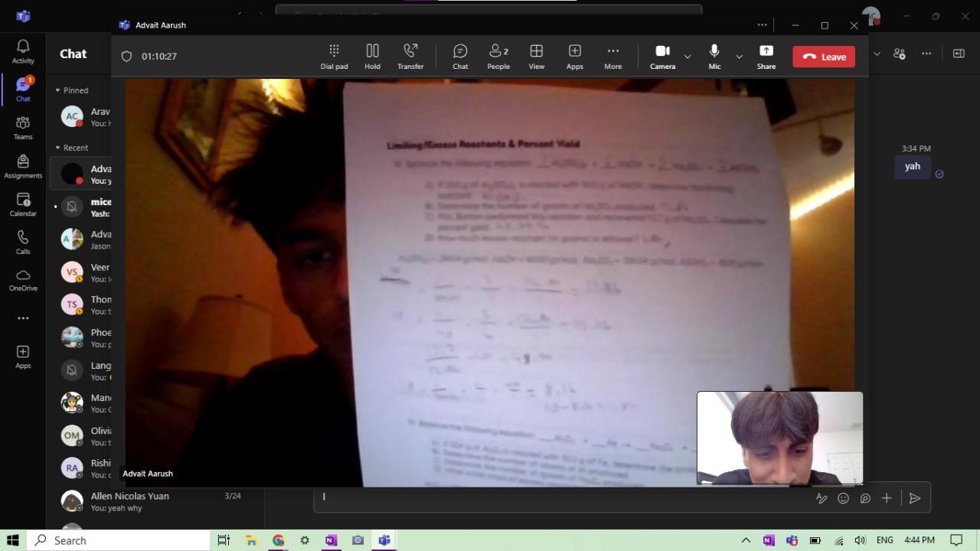The image size is (980, 551).
Task: Mute the Mic
Action: pyautogui.click(x=714, y=57)
